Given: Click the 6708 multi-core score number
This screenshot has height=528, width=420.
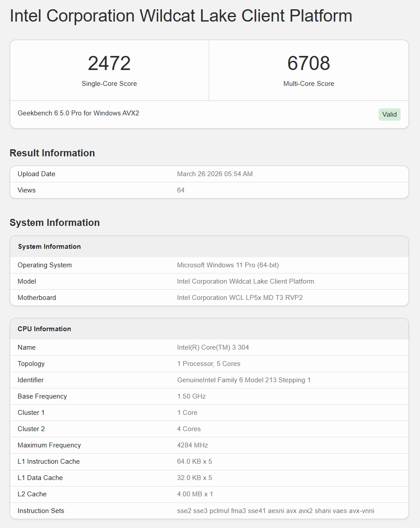Looking at the screenshot, I should point(309,63).
